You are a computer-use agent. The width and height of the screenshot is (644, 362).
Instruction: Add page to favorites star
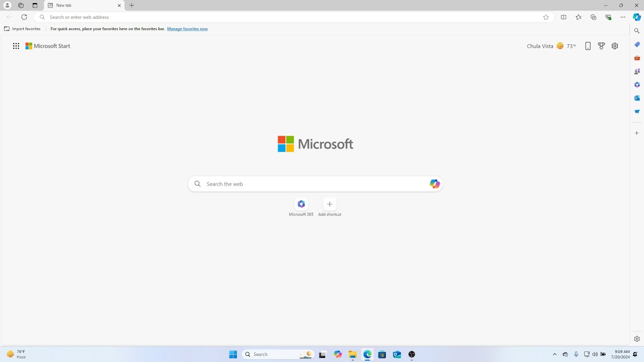pyautogui.click(x=546, y=17)
